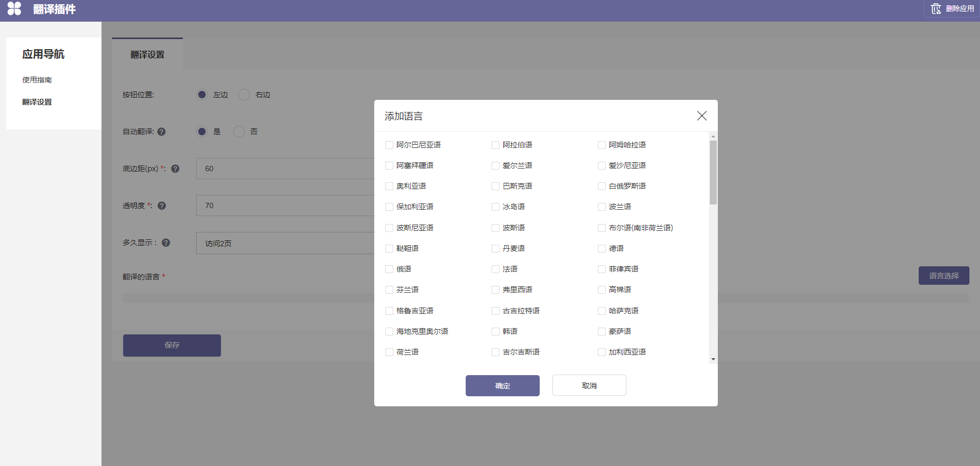Image resolution: width=980 pixels, height=466 pixels.
Task: Select 否 for auto translate
Action: [x=239, y=132]
